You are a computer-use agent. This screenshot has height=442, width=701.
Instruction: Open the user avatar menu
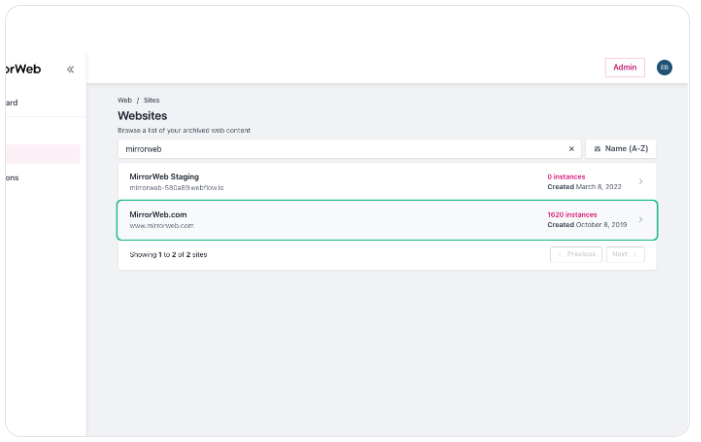click(x=664, y=67)
